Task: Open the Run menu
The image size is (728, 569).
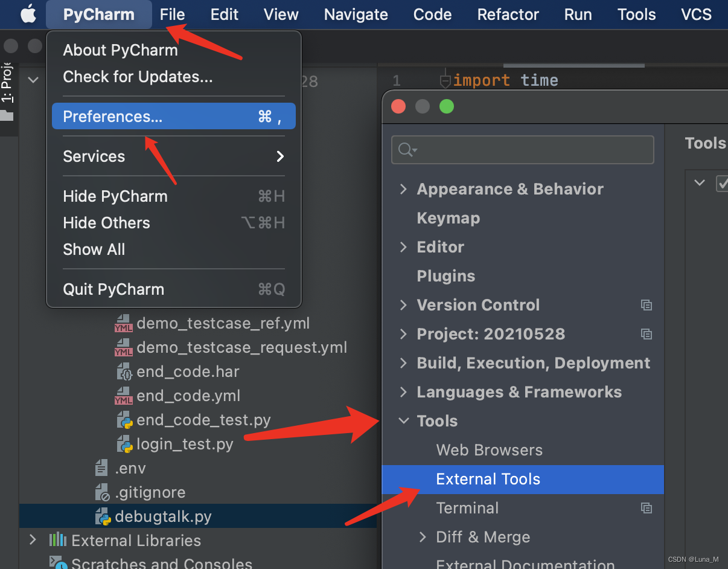Action: pos(578,14)
